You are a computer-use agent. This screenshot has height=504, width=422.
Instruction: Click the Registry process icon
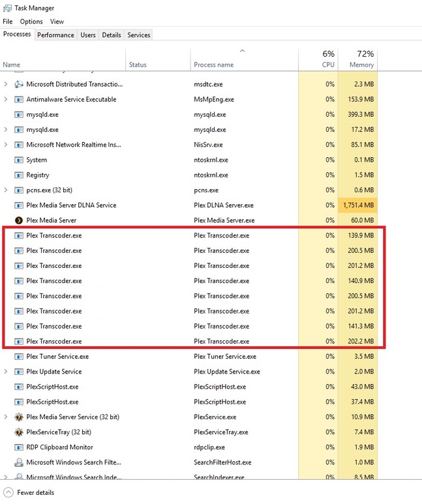(x=19, y=175)
